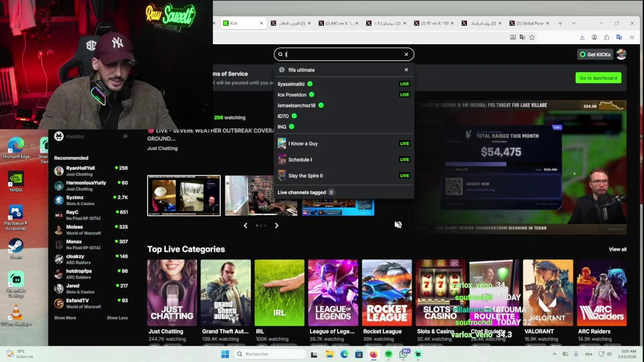Open hotdropfps recommended channel

[x=91, y=274]
